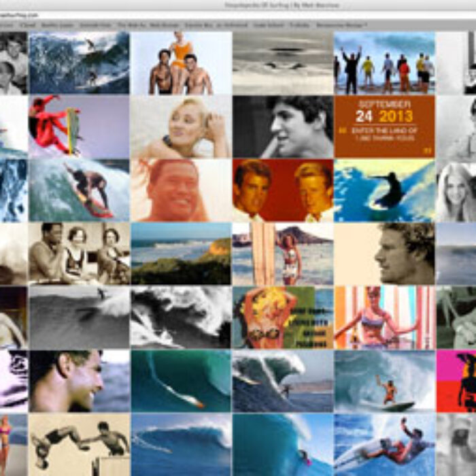The height and width of the screenshot is (476, 476).
Task: Open the long-haired blonde woman black-and-white portrait
Action: click(456, 190)
